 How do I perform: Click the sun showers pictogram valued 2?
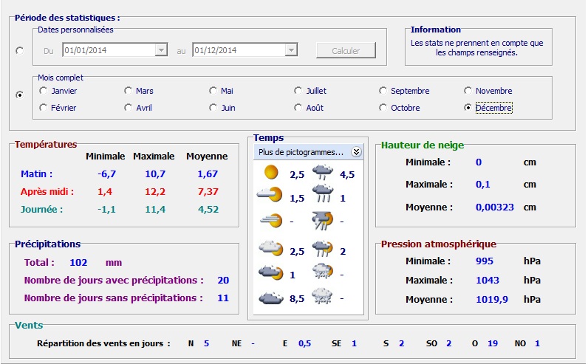[x=323, y=249]
